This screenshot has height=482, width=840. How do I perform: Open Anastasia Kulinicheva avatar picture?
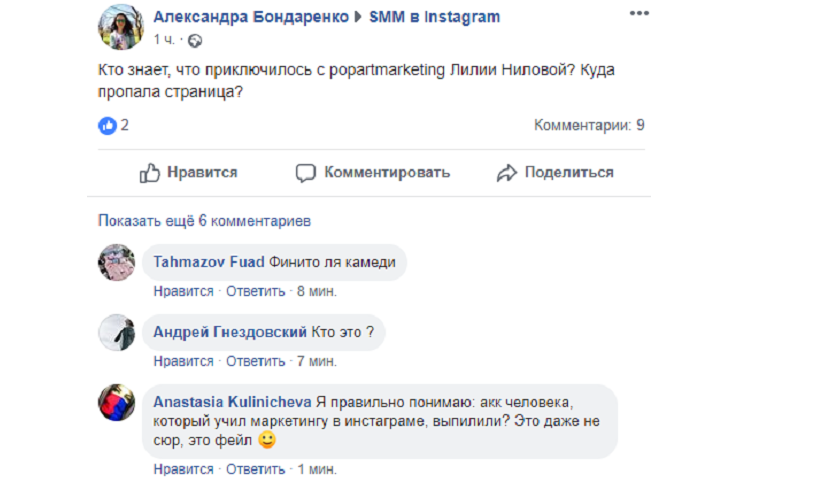[x=116, y=402]
